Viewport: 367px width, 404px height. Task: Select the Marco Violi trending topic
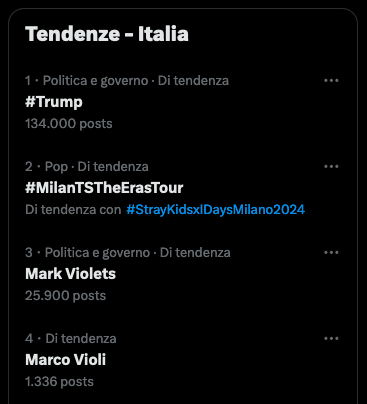click(x=65, y=360)
